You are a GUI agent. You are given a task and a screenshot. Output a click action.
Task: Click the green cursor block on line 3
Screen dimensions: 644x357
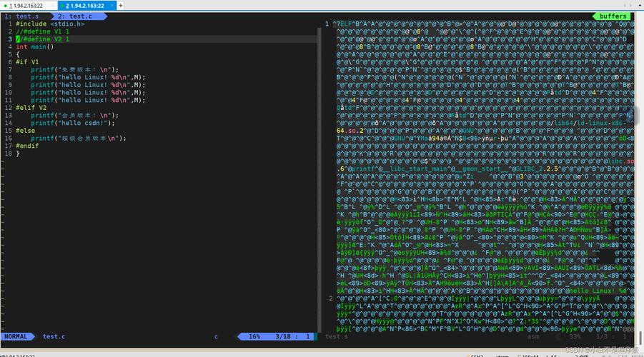coord(18,39)
